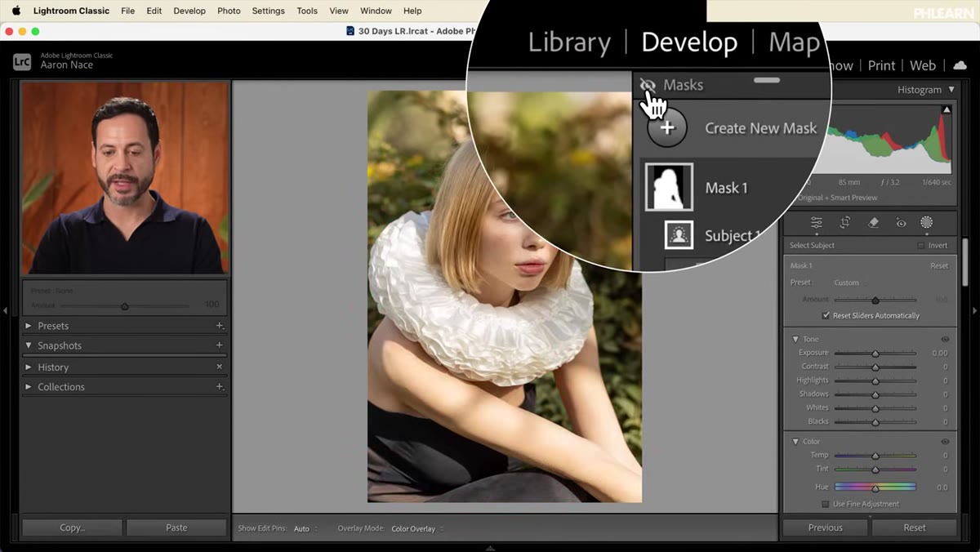The height and width of the screenshot is (552, 980).
Task: Enable the Invert checkbox
Action: [921, 245]
